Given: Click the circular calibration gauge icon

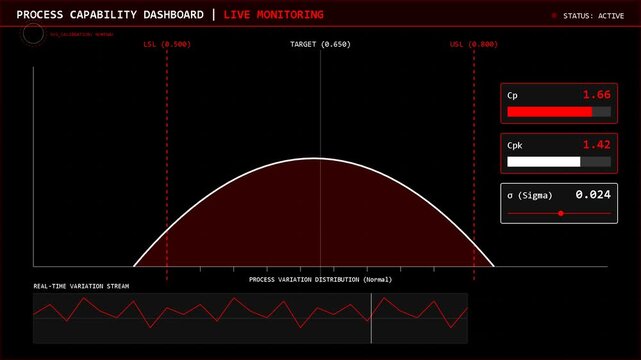Looking at the screenshot, I should click(x=33, y=34).
